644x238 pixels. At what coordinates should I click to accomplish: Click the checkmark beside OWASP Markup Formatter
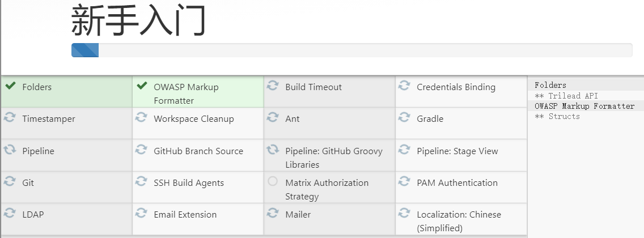pos(142,86)
